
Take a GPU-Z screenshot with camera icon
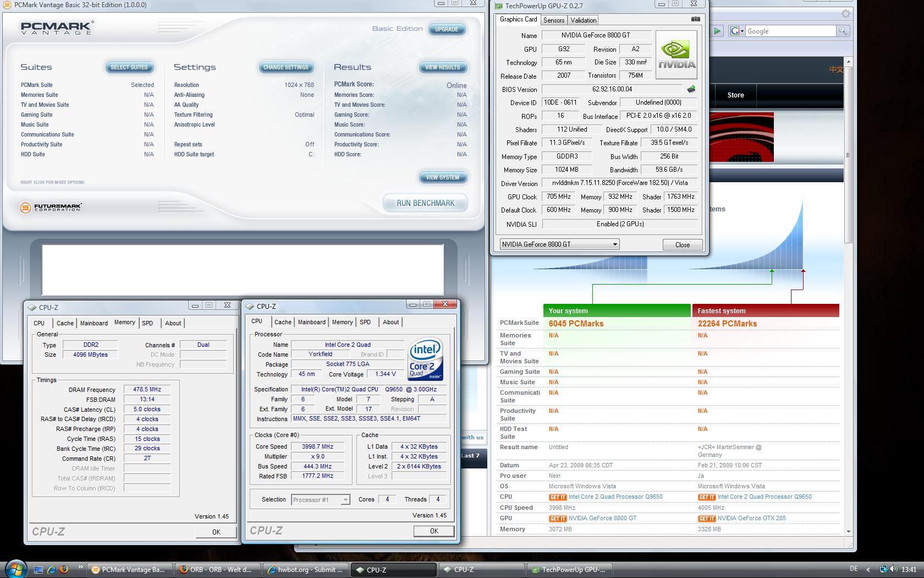pyautogui.click(x=696, y=19)
